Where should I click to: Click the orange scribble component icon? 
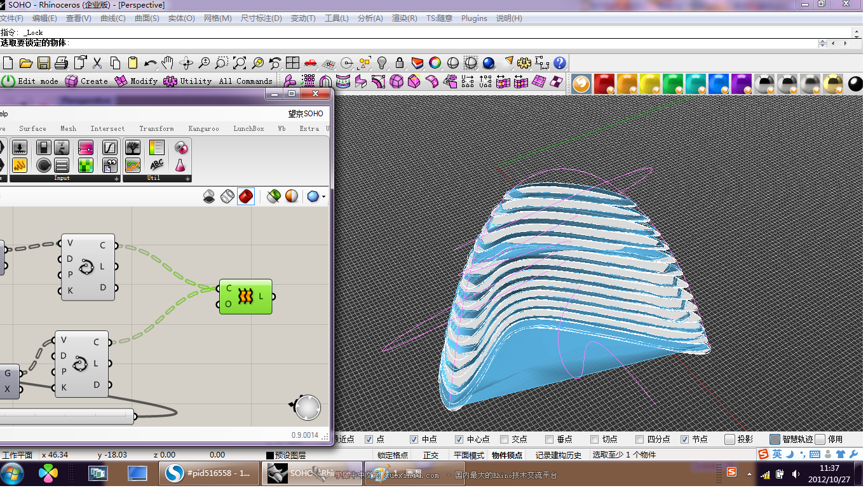[x=20, y=165]
